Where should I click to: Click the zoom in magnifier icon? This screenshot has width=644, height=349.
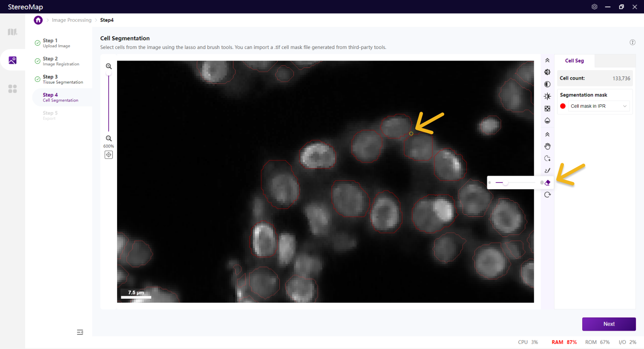[x=109, y=66]
